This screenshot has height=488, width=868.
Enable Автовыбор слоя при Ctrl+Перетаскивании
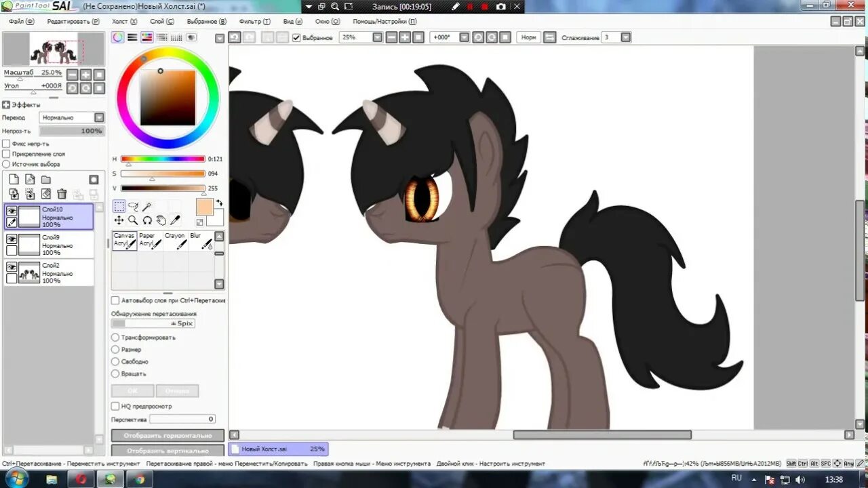click(115, 300)
